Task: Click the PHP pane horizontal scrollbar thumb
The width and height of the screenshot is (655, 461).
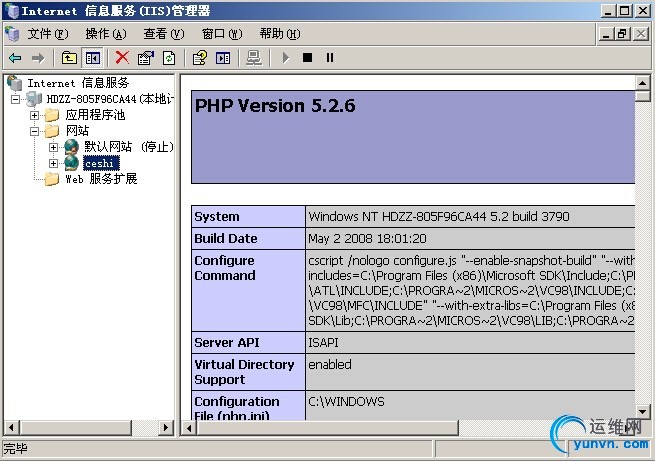Action: pyautogui.click(x=328, y=428)
